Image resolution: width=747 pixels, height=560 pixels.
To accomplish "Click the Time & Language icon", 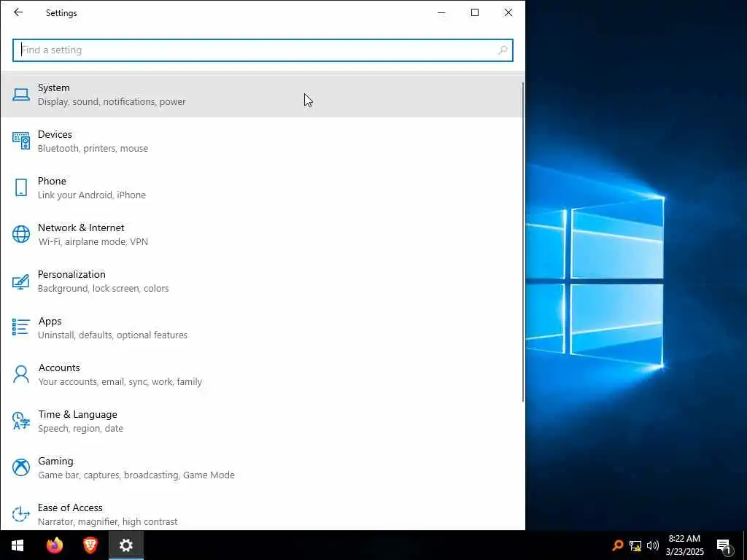I will coord(21,421).
